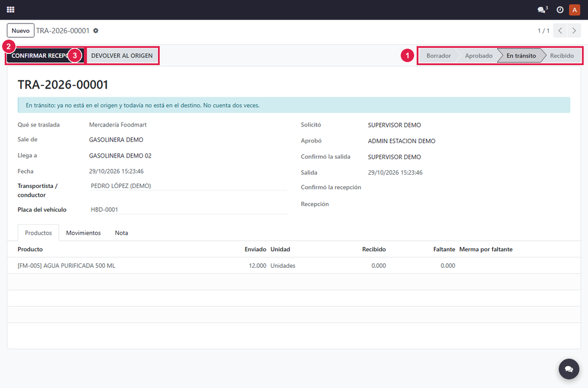This screenshot has height=388, width=588.
Task: Click Devolver al Origen button
Action: [122, 56]
